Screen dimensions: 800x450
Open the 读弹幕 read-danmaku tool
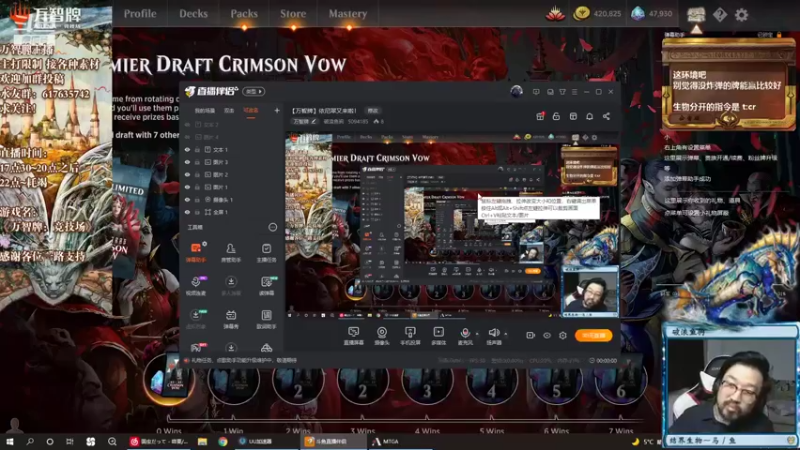266,286
